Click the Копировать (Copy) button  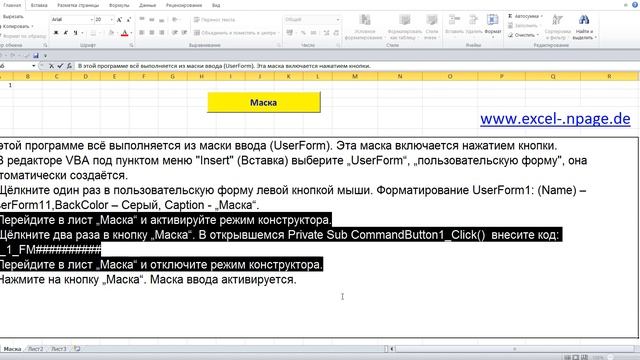tap(15, 26)
